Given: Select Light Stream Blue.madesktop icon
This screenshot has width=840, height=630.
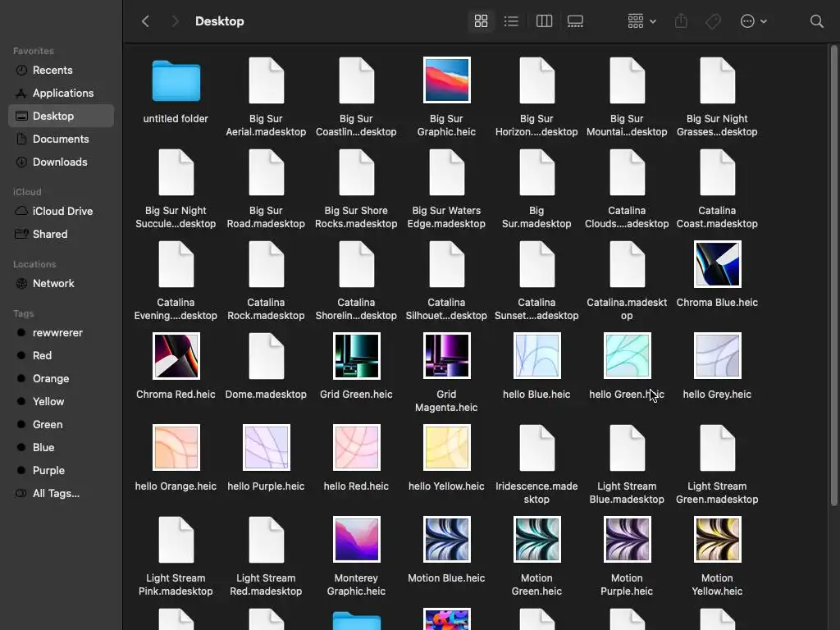Looking at the screenshot, I should (628, 448).
